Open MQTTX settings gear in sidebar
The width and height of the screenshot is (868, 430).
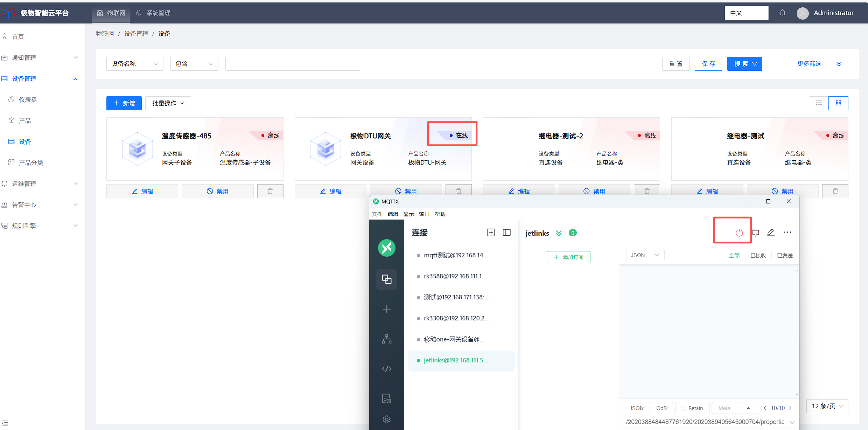click(386, 419)
